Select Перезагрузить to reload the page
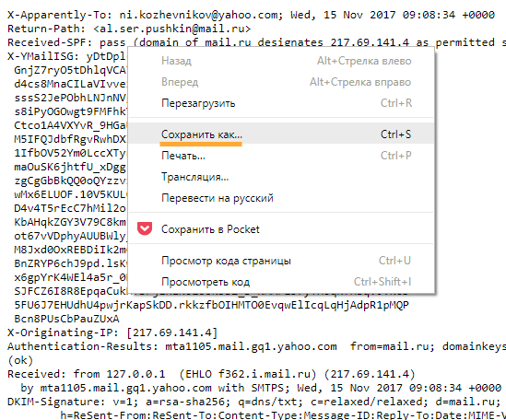 click(281, 103)
